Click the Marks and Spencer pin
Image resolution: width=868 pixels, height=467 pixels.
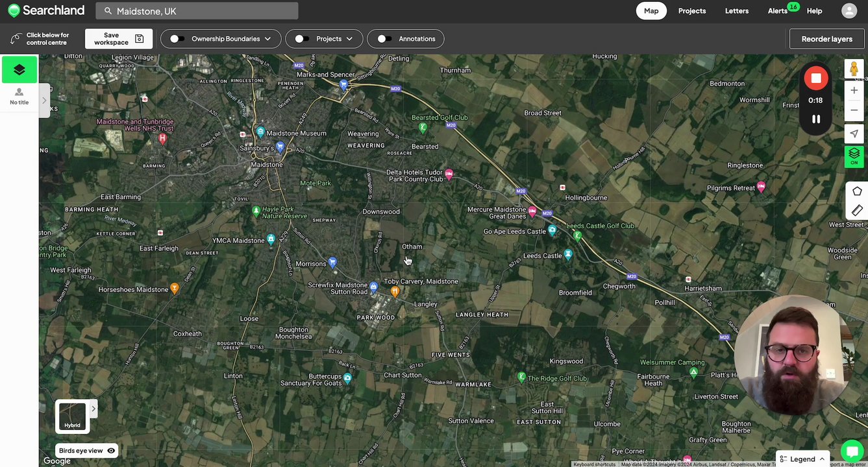pyautogui.click(x=343, y=85)
